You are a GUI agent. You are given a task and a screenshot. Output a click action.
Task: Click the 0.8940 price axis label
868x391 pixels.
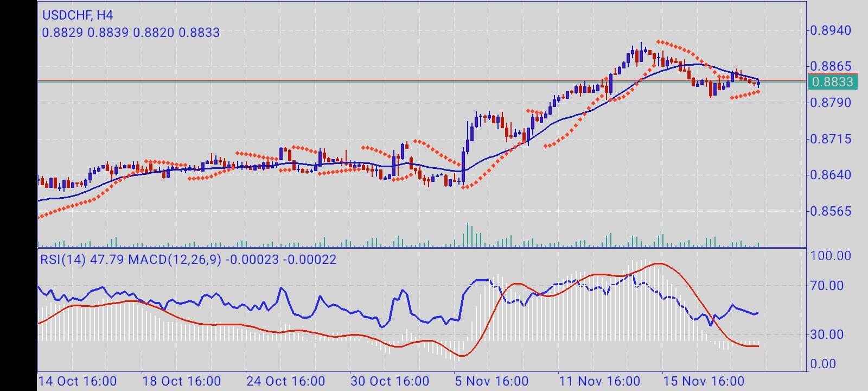(x=831, y=30)
